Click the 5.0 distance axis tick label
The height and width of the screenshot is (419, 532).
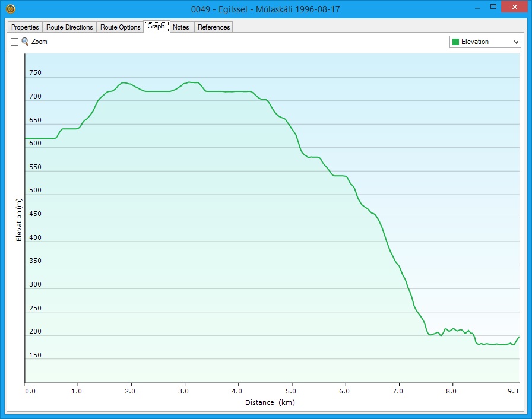coord(291,391)
